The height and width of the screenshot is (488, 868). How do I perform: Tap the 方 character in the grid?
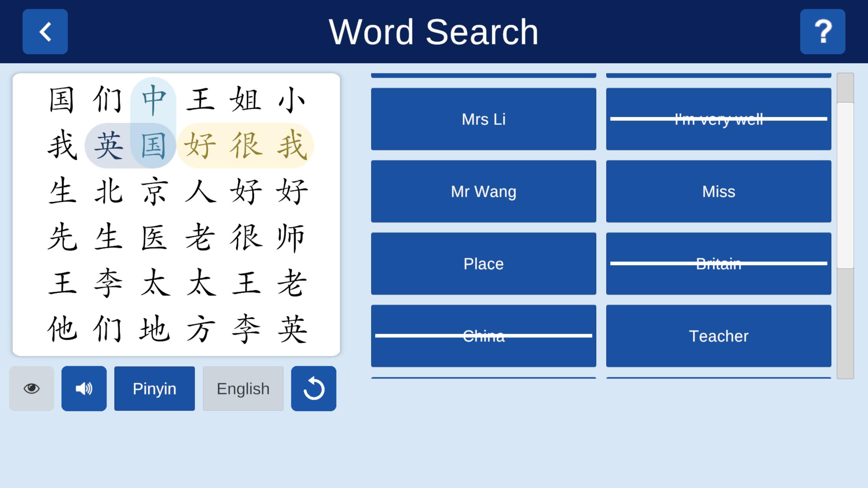(x=200, y=329)
